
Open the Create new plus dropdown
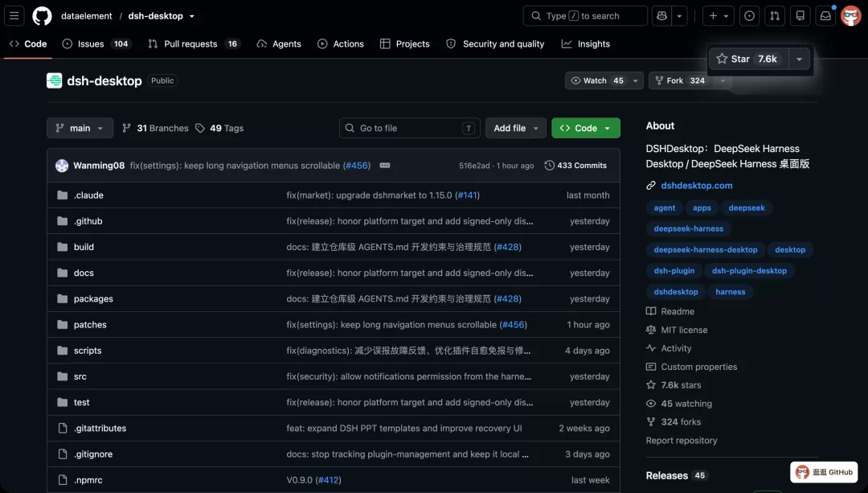[719, 16]
